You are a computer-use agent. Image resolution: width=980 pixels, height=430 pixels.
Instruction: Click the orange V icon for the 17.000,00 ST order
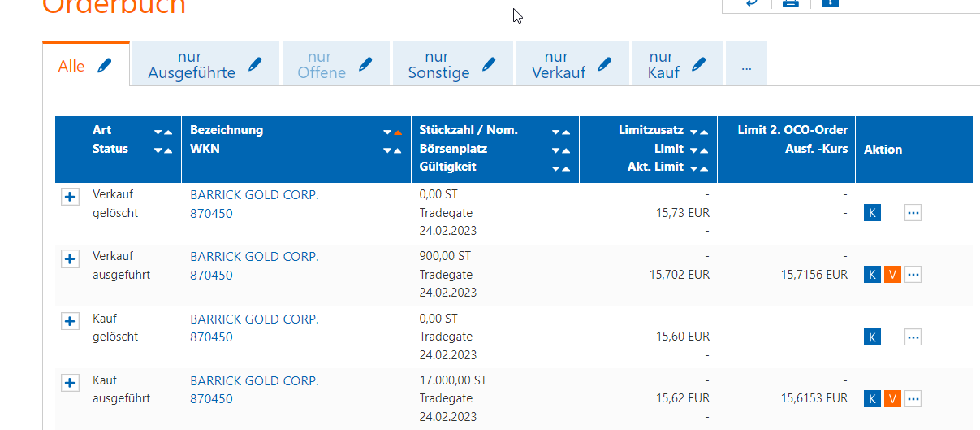point(892,398)
